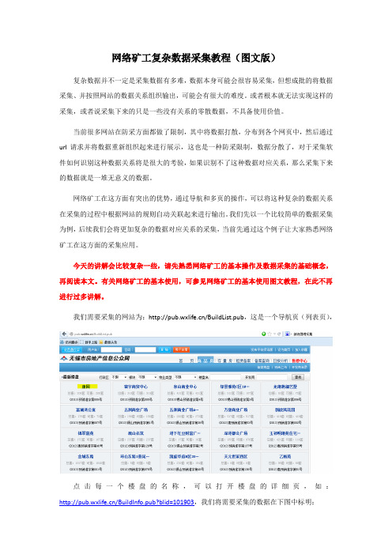
Task: Open the BuildInfo.pub?blid=101903 hyperlink
Action: [126, 502]
